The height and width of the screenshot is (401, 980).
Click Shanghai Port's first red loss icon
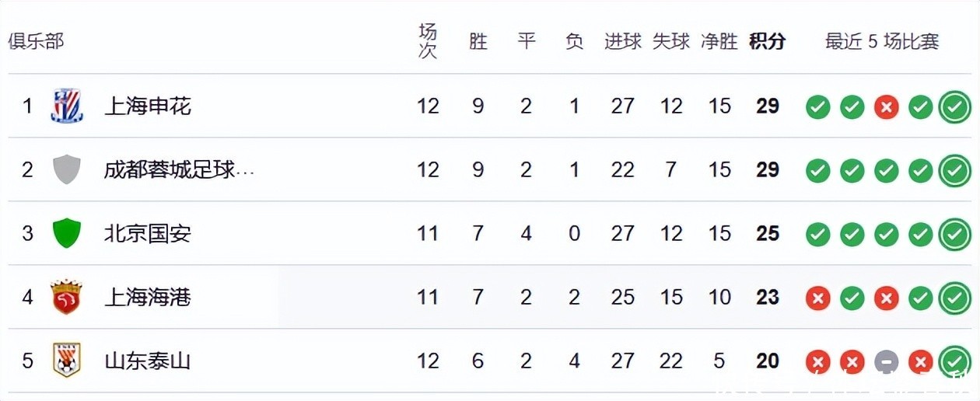click(817, 298)
